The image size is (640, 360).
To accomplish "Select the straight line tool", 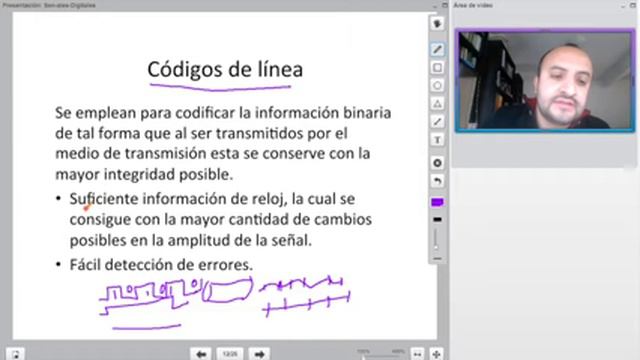I will tap(437, 121).
